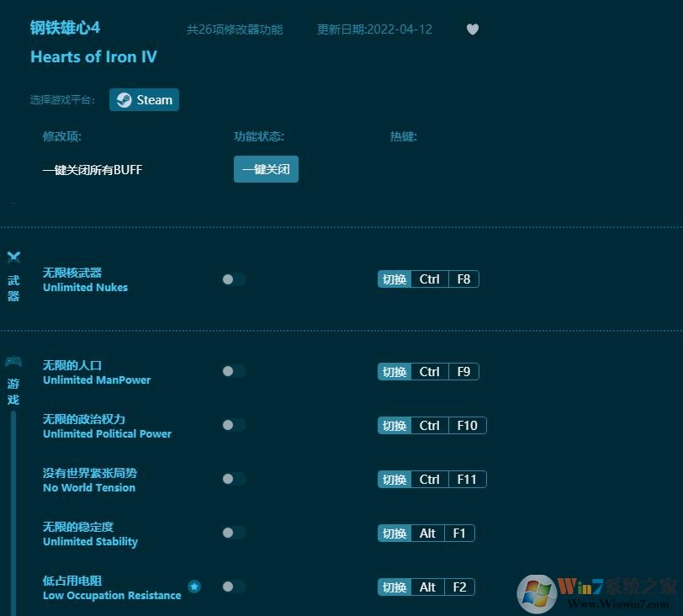The width and height of the screenshot is (683, 616).
Task: Click 切换 button for Unlimited Political Power
Action: click(394, 426)
